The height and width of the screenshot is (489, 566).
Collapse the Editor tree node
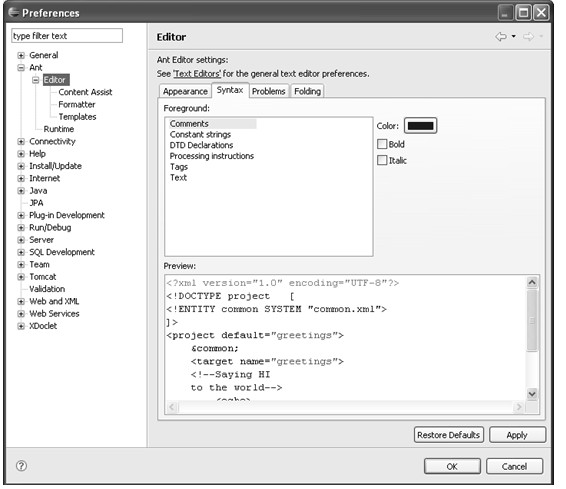36,80
